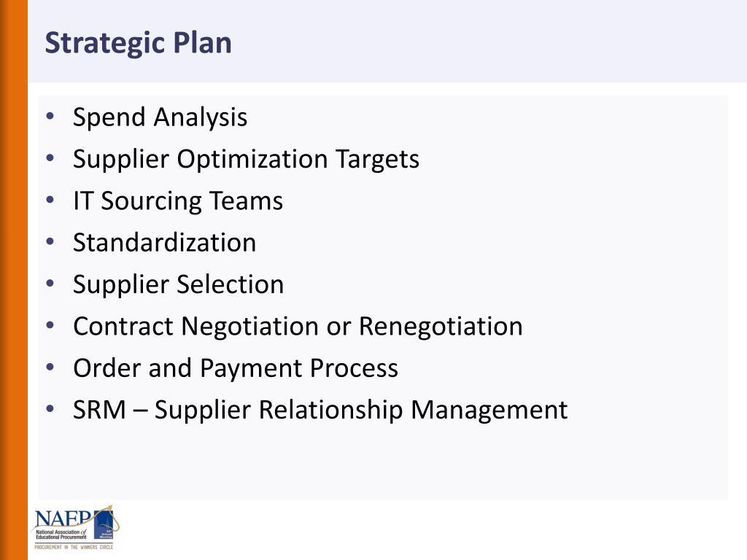The image size is (747, 560).
Task: Click the bullet dot before SRM line
Action: click(x=50, y=408)
